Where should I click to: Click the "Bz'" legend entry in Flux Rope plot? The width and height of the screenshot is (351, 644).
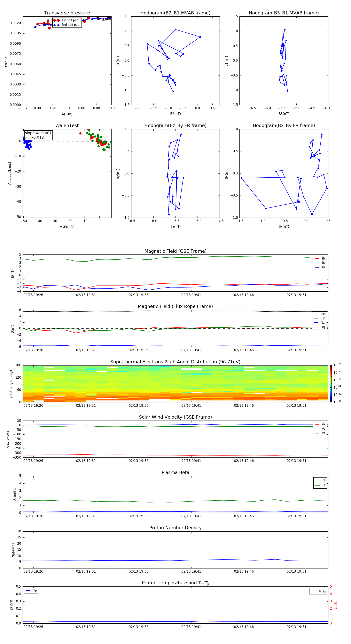(320, 323)
